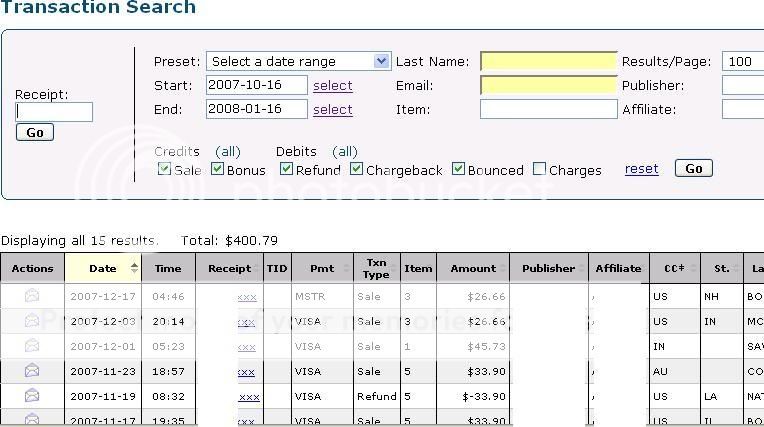Focus the Publisher search field
The width and height of the screenshot is (764, 427).
pos(743,85)
